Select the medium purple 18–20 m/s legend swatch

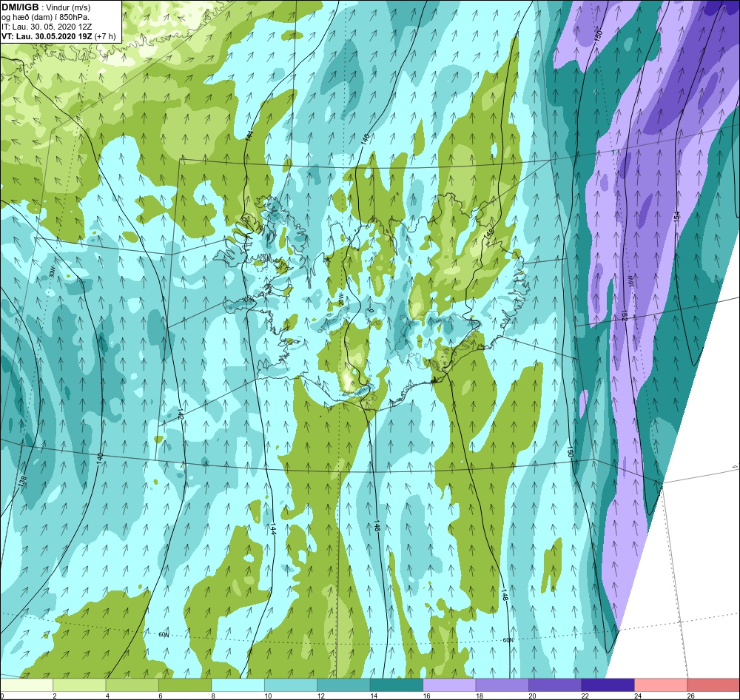tap(502, 684)
